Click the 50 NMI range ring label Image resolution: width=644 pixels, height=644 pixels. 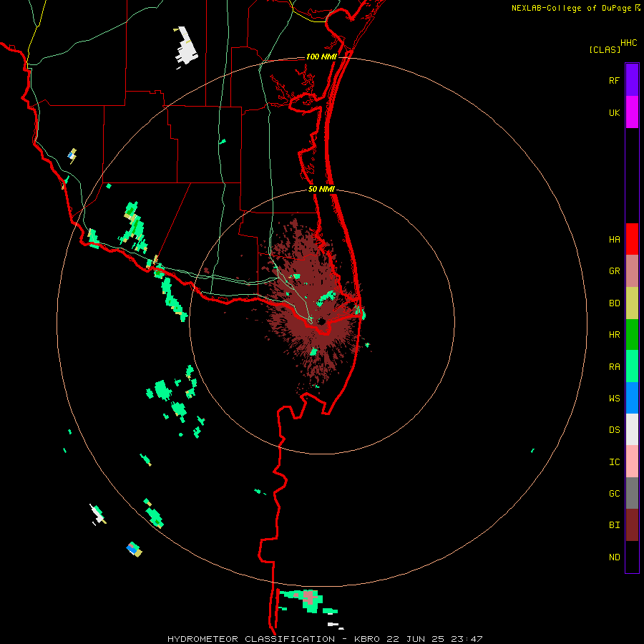(321, 190)
